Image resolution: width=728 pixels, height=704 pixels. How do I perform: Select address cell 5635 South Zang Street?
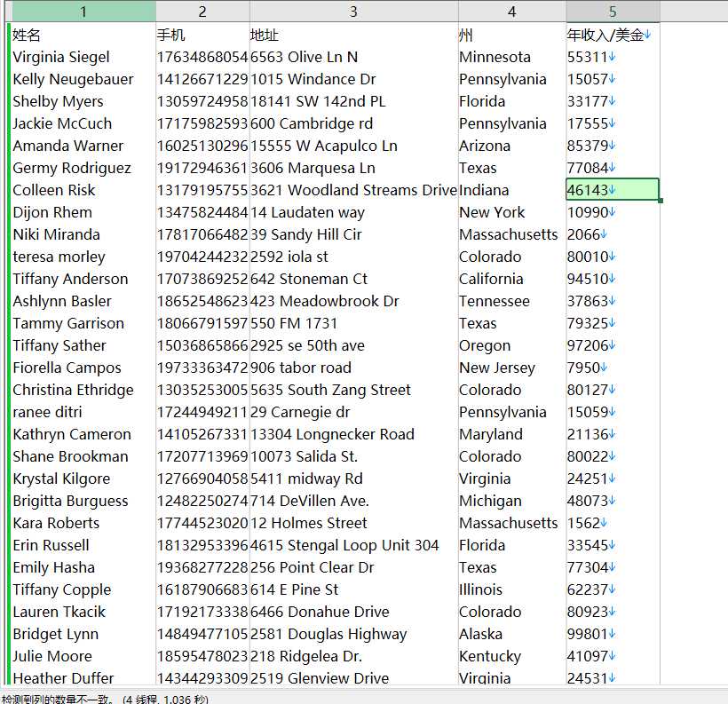[353, 390]
